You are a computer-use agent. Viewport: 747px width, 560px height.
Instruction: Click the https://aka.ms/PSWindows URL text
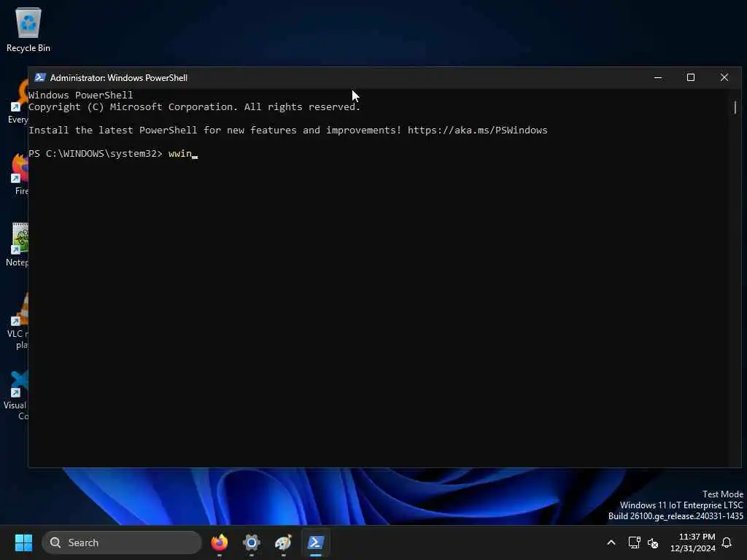[477, 130]
